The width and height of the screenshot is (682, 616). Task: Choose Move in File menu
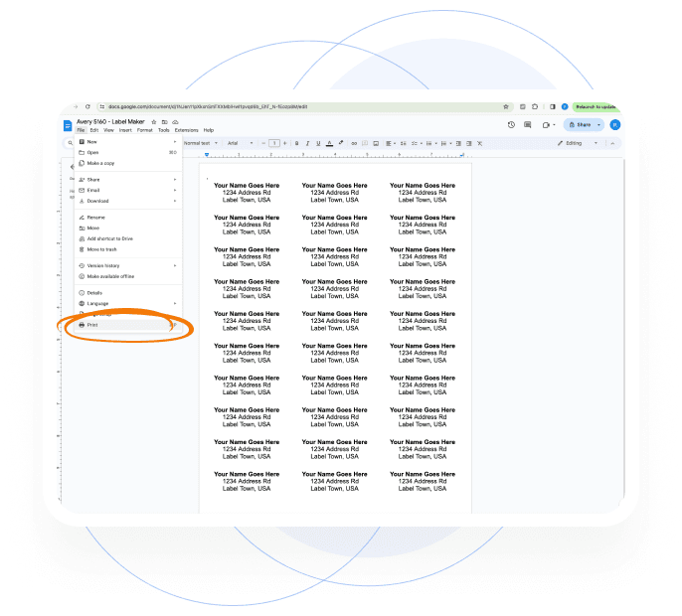(128, 229)
